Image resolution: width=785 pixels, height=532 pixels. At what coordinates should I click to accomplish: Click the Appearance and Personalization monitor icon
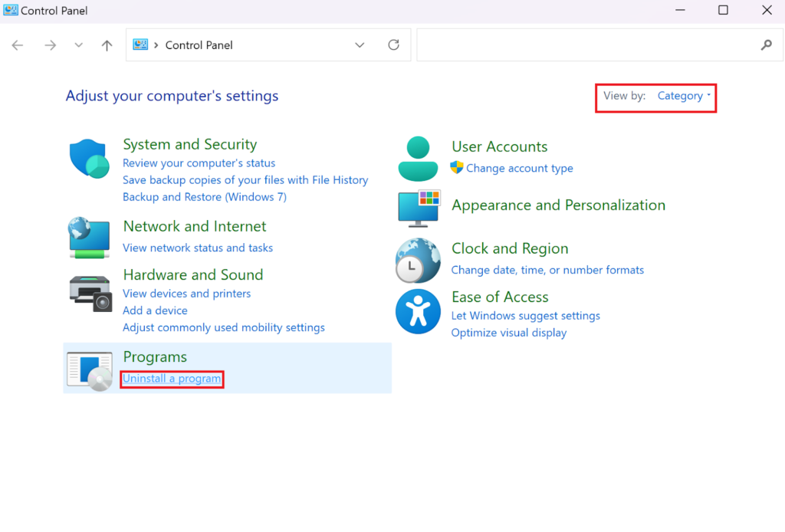(418, 209)
